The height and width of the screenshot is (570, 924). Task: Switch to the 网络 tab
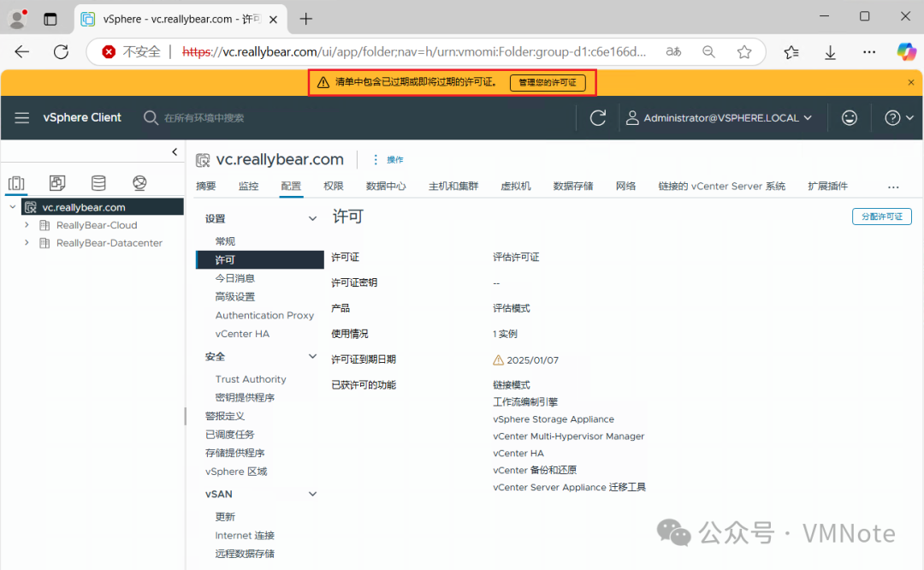coord(625,187)
